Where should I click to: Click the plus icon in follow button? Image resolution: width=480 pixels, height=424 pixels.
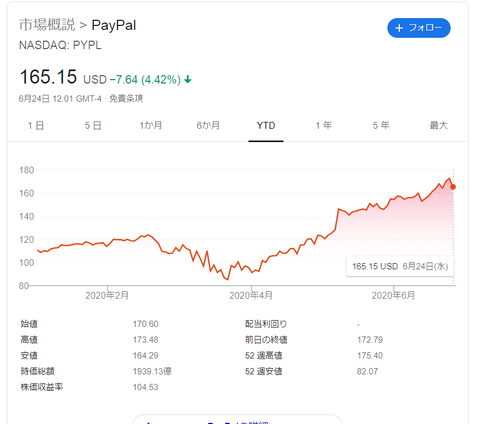[x=399, y=28]
